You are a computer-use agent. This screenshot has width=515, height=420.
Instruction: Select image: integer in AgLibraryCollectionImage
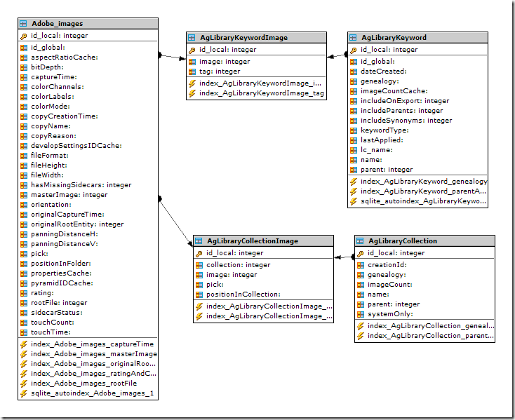232,275
